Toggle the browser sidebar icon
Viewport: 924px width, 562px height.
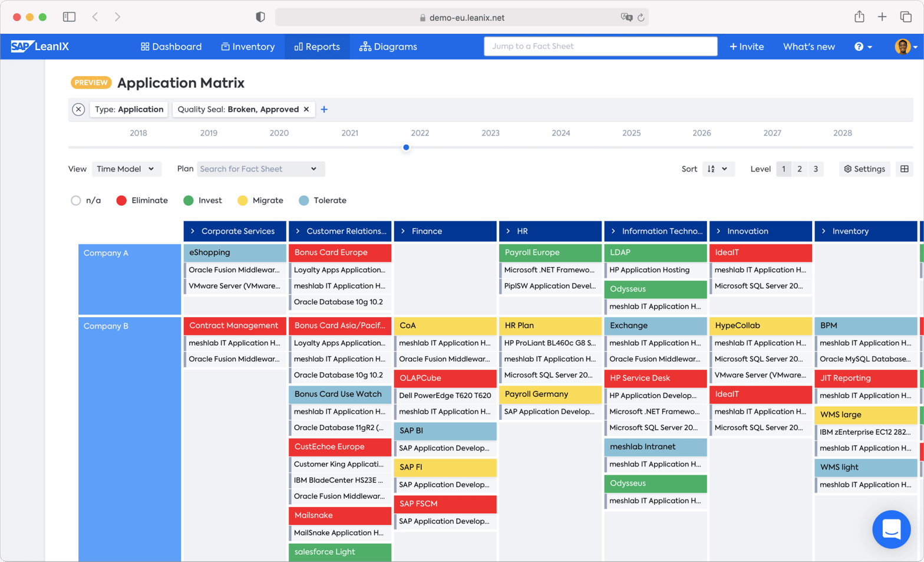click(69, 17)
